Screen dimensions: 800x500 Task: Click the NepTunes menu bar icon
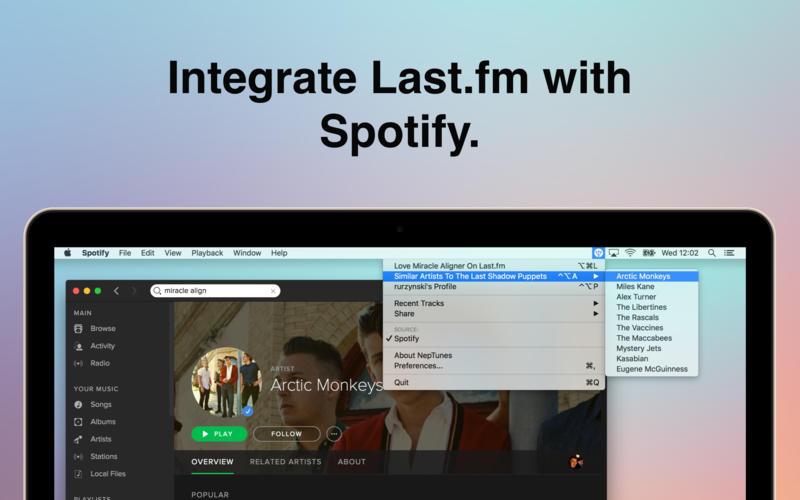[598, 253]
